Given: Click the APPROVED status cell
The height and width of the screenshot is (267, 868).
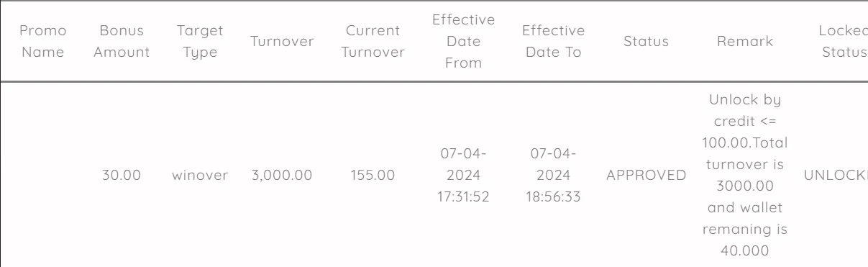Looking at the screenshot, I should click(646, 175).
